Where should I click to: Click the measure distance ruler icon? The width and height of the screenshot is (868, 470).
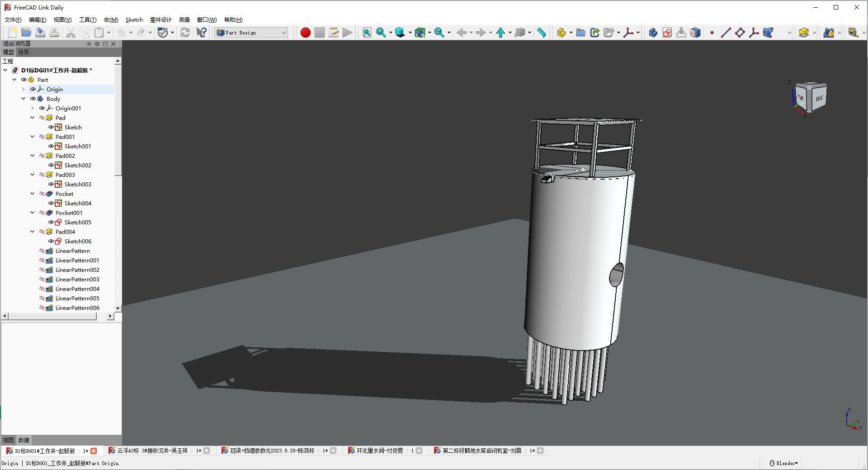click(541, 33)
